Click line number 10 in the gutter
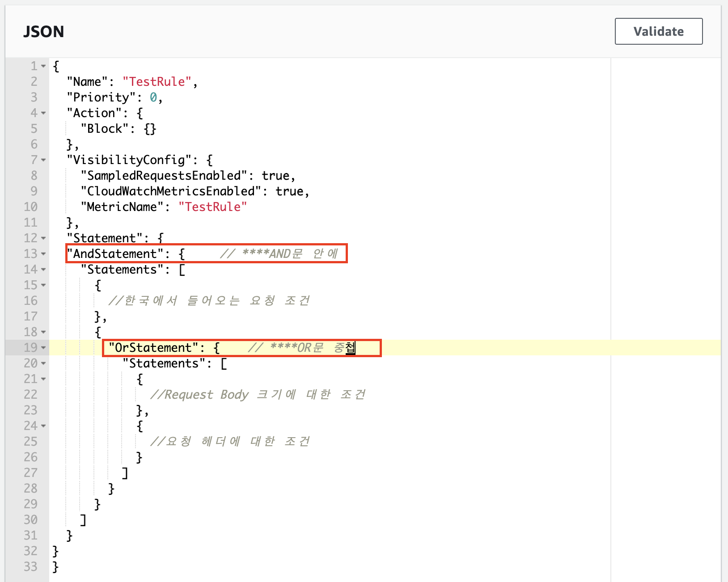Image resolution: width=728 pixels, height=582 pixels. (x=30, y=207)
